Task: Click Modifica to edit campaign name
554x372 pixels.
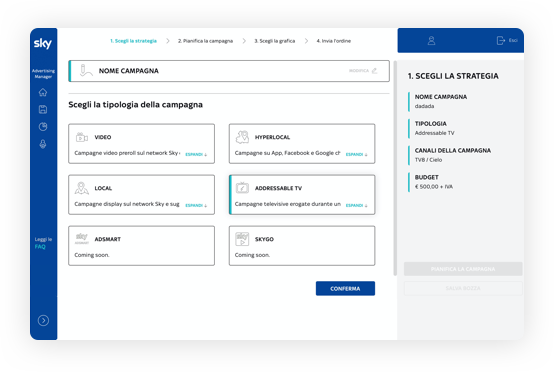Action: (x=359, y=71)
